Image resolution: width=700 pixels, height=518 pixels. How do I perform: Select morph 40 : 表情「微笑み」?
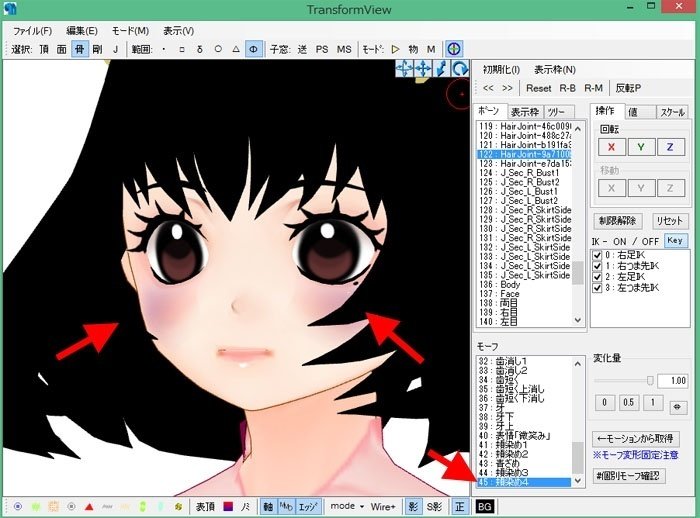click(524, 436)
